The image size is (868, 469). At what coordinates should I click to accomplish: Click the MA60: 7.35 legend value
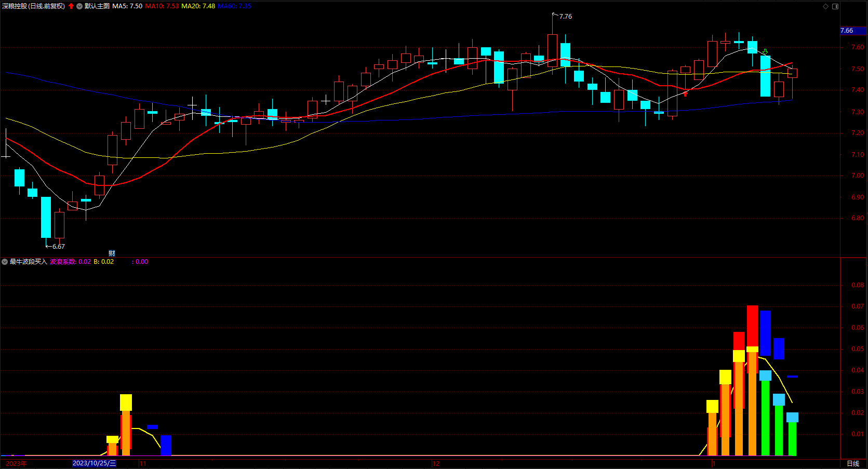coord(234,6)
